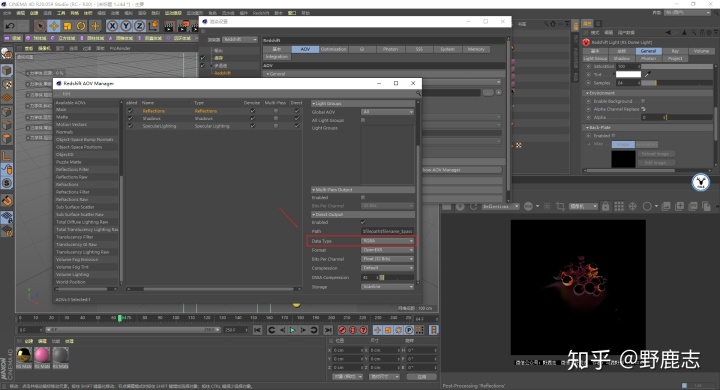
Task: Click the Render View clapperboard icon
Action: tap(169, 26)
